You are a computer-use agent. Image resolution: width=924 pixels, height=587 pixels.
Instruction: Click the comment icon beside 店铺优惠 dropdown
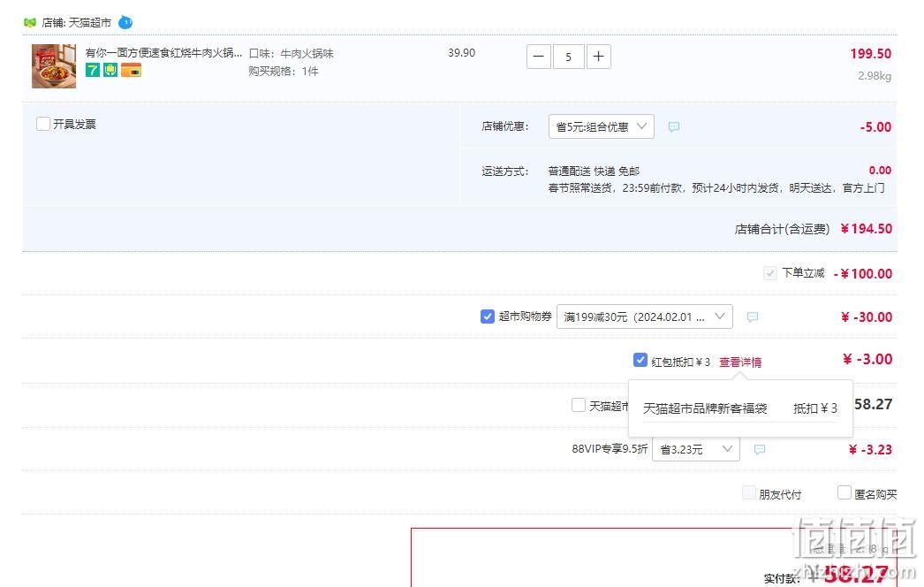click(x=674, y=126)
